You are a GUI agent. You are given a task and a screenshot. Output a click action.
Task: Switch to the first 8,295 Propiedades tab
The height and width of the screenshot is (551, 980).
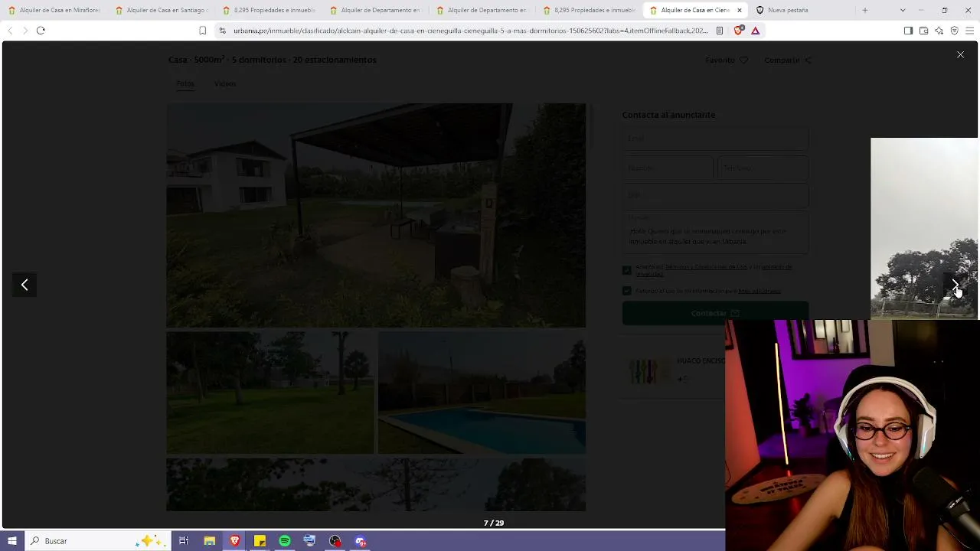pyautogui.click(x=268, y=10)
